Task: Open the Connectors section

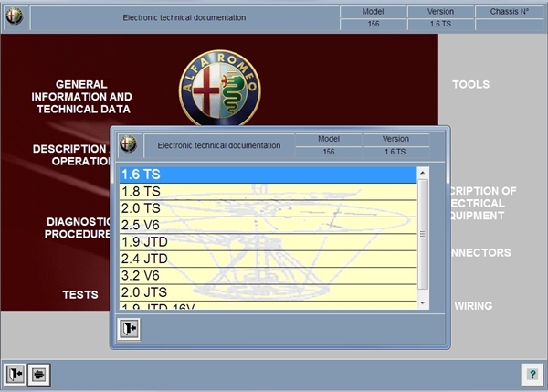Action: click(481, 252)
